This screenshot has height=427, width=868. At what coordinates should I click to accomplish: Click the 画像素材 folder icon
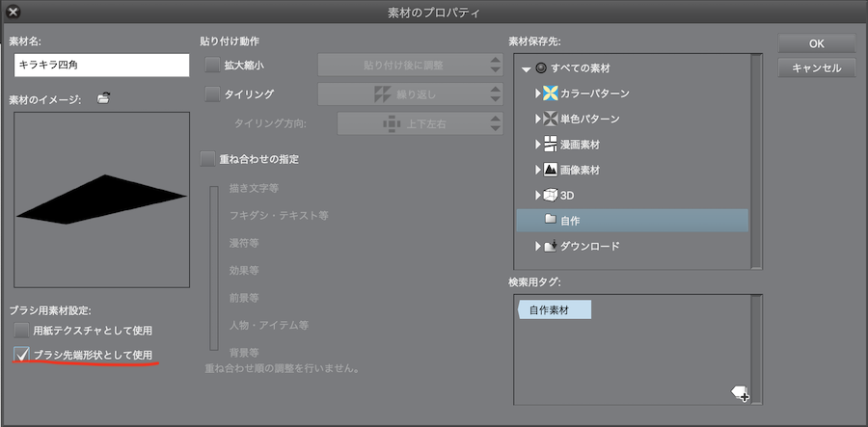point(551,170)
